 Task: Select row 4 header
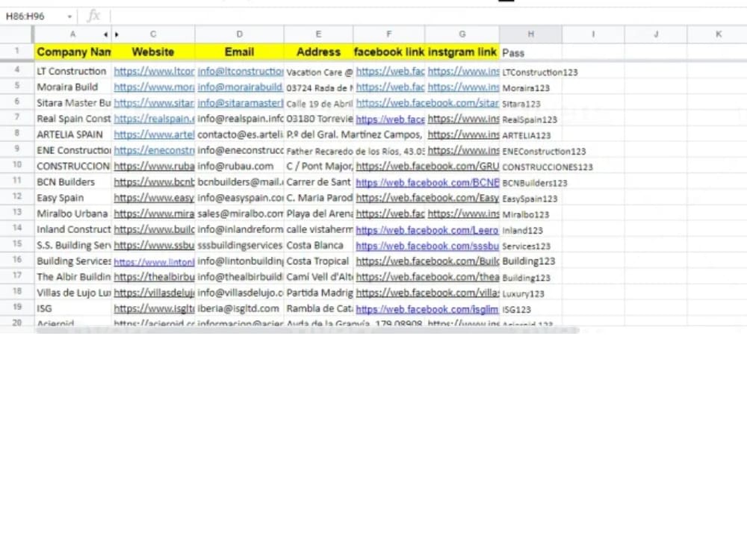coord(17,70)
